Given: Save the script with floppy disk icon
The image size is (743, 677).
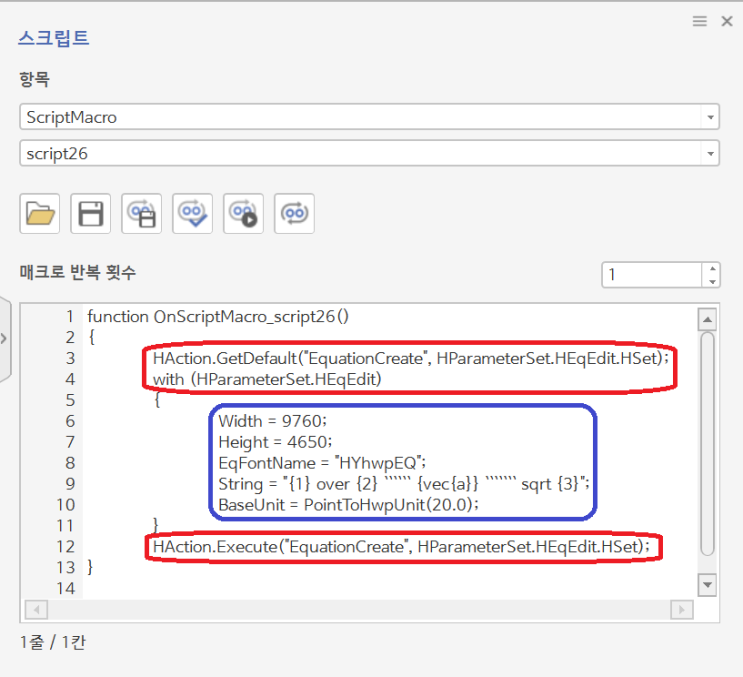Looking at the screenshot, I should click(x=91, y=214).
